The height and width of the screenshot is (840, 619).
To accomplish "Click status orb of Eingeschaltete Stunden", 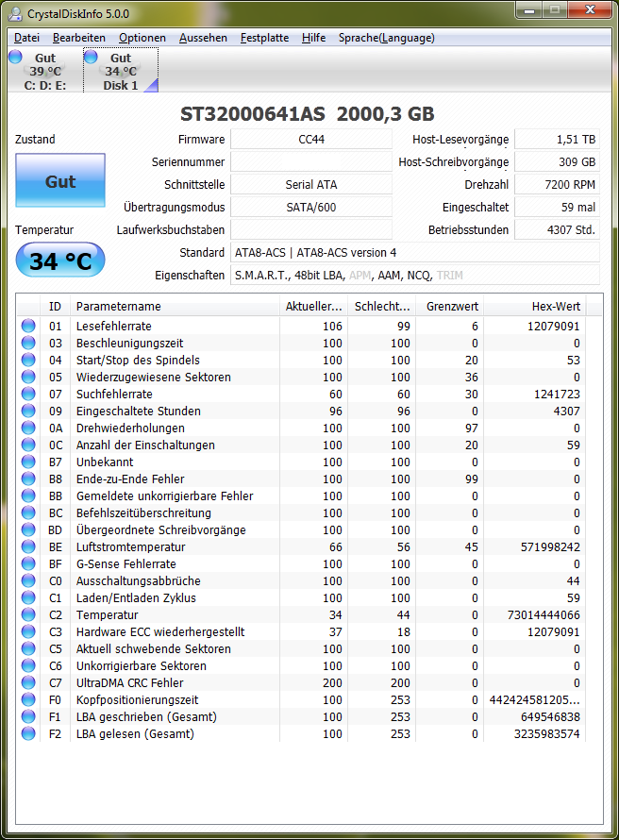I will click(28, 411).
